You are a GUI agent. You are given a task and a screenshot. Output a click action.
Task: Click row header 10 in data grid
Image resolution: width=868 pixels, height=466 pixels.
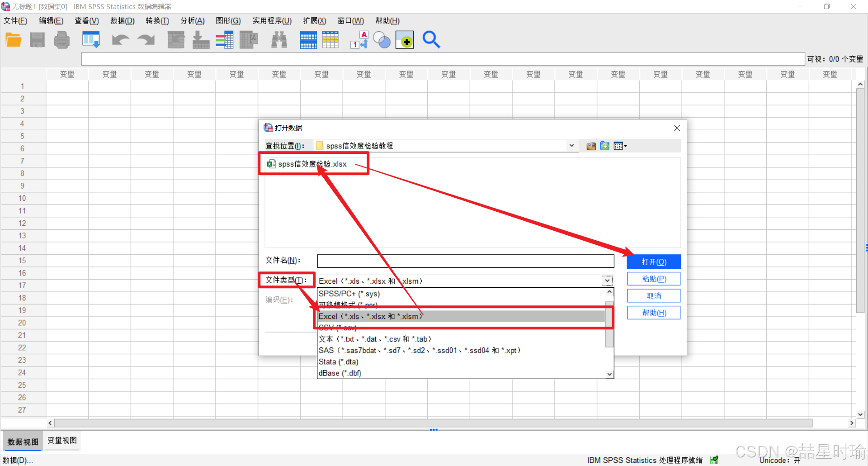point(23,198)
